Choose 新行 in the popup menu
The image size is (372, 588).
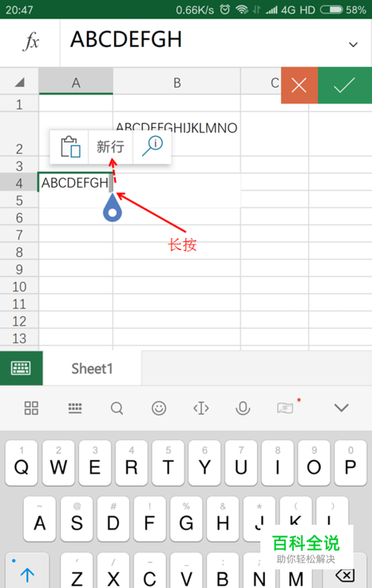(110, 147)
